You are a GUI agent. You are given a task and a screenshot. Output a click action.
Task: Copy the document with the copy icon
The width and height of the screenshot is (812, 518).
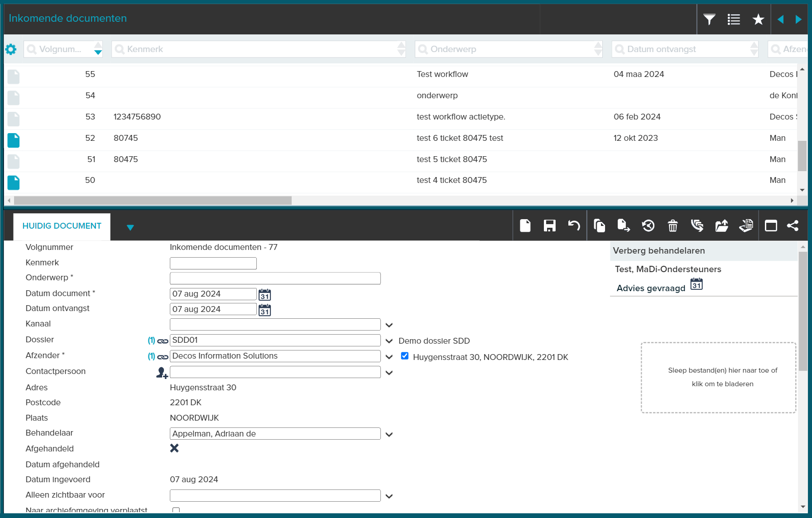(599, 225)
